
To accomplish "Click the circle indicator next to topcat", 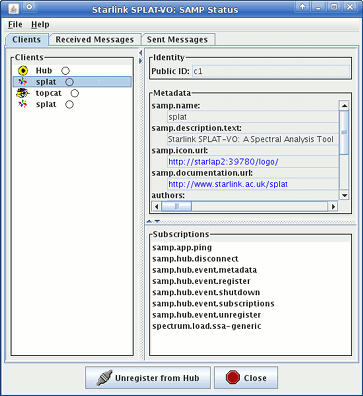I will pos(75,93).
